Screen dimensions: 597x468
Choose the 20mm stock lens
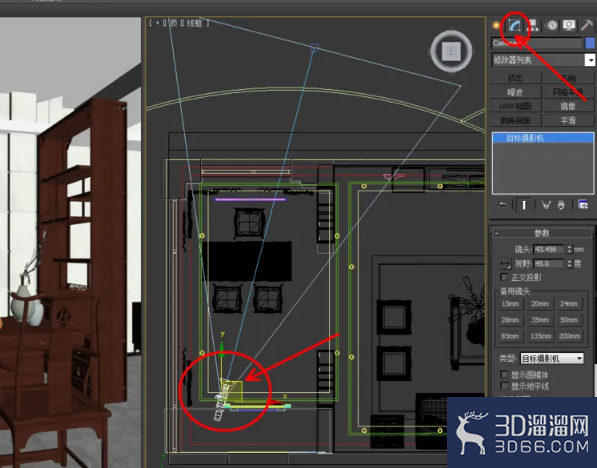click(x=540, y=304)
